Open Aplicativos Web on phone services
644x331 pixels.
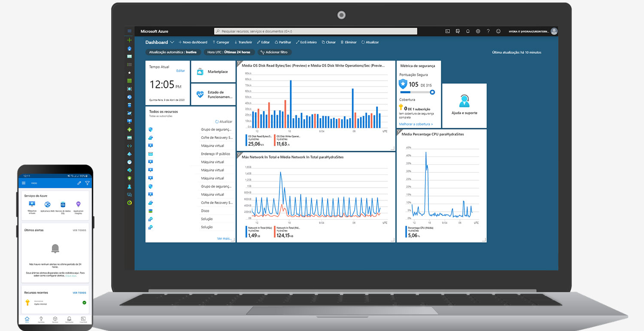point(48,207)
